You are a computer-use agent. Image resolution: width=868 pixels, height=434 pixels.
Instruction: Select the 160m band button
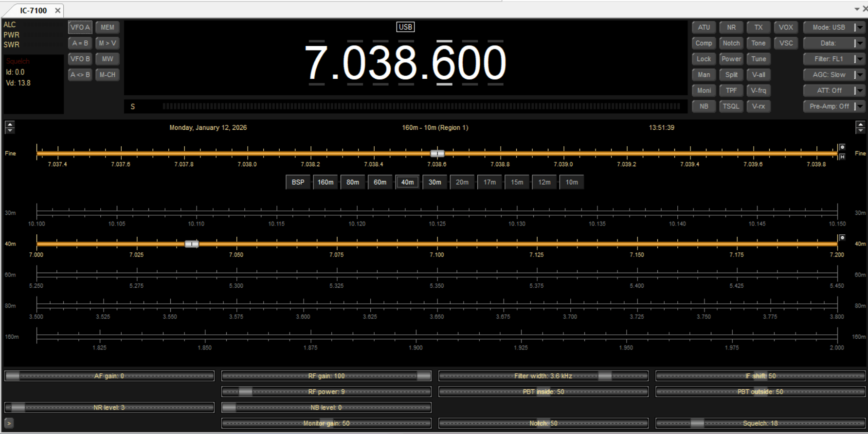click(x=325, y=182)
